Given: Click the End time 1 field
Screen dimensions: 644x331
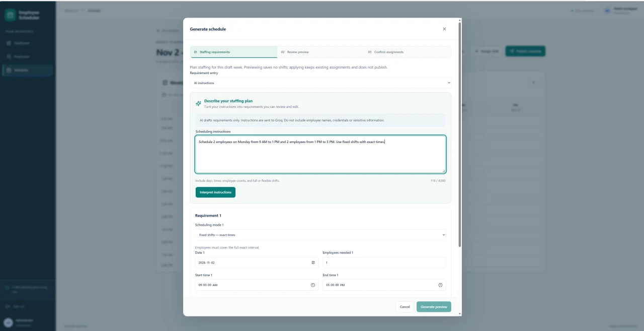Looking at the screenshot, I should click(384, 285).
